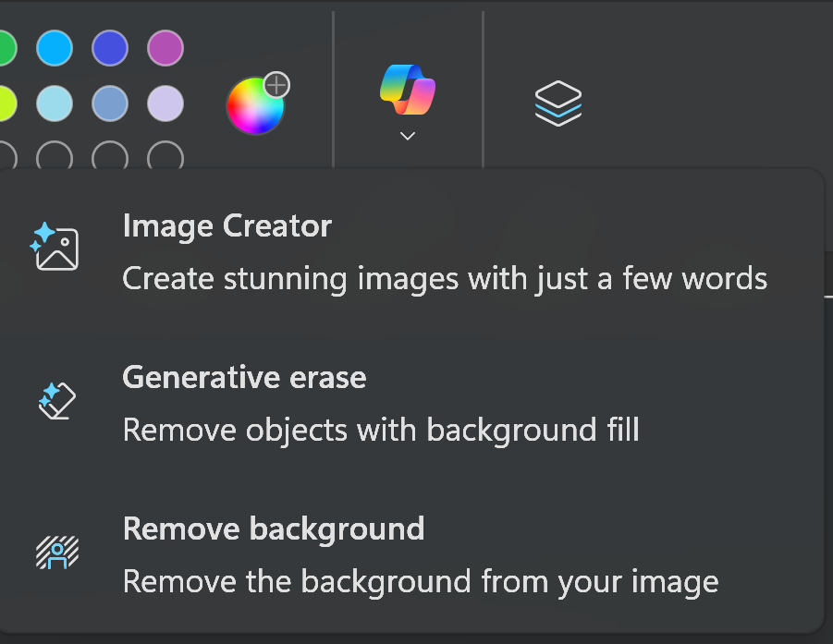The width and height of the screenshot is (833, 644).
Task: Choose the lavender color swatch
Action: click(x=165, y=103)
